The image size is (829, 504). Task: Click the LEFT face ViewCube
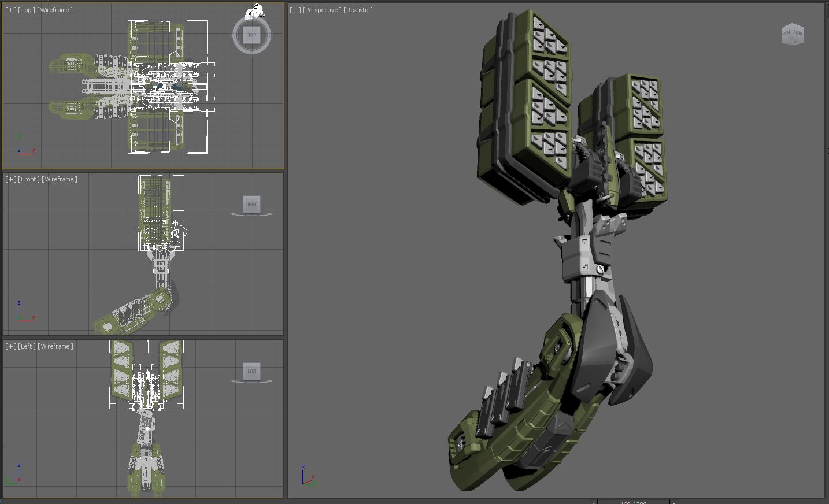(251, 371)
